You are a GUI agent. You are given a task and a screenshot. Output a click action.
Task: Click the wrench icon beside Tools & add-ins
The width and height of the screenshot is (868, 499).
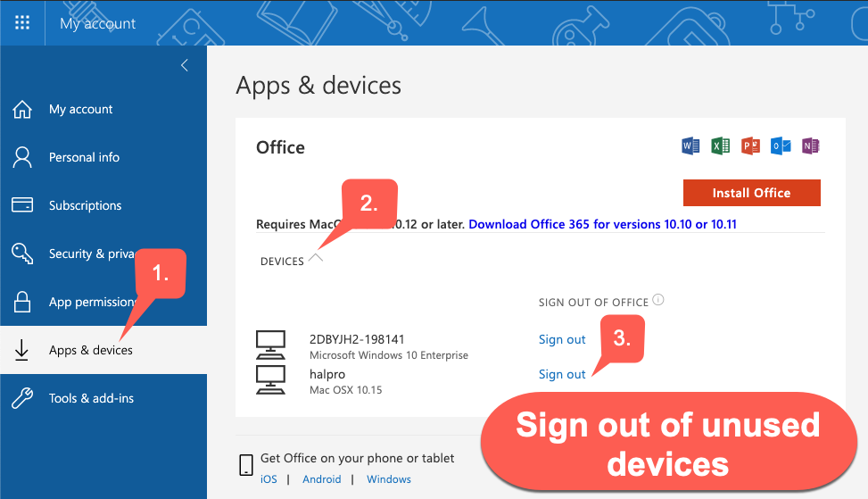coord(22,398)
